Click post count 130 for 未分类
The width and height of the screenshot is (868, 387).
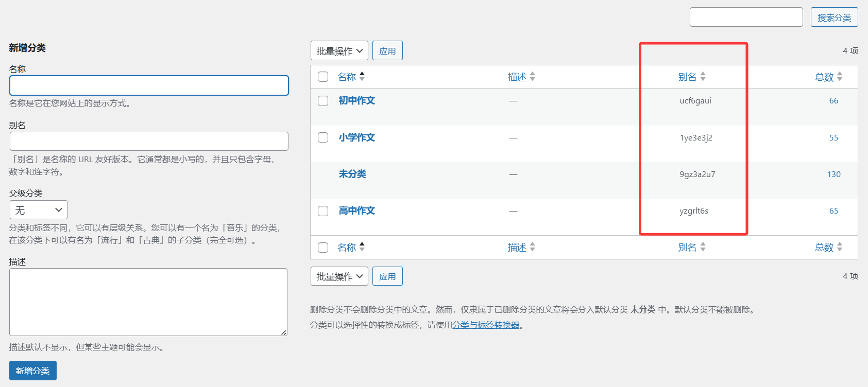[x=834, y=174]
